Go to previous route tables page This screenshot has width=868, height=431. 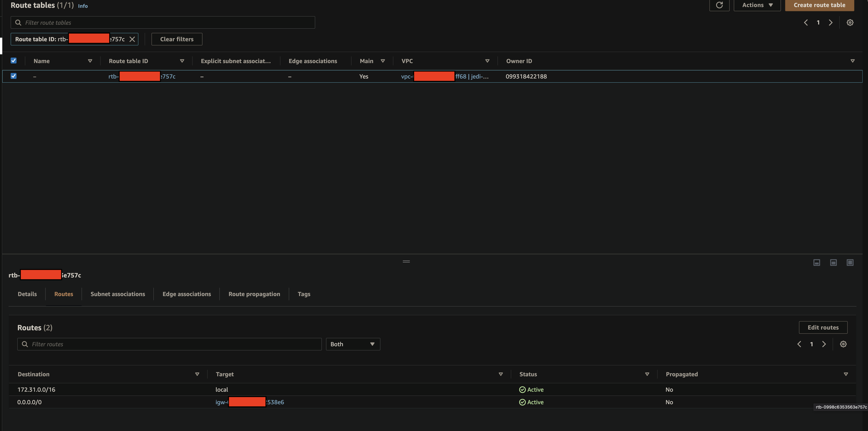806,23
